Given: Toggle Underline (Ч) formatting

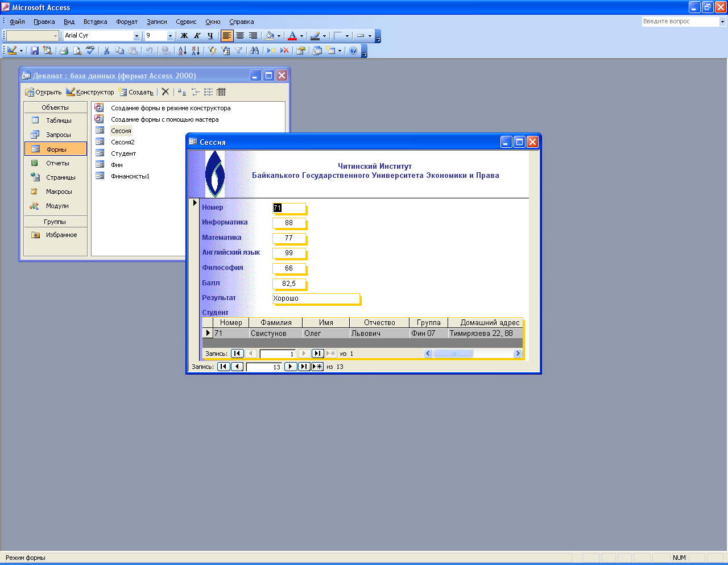Looking at the screenshot, I should tap(210, 35).
